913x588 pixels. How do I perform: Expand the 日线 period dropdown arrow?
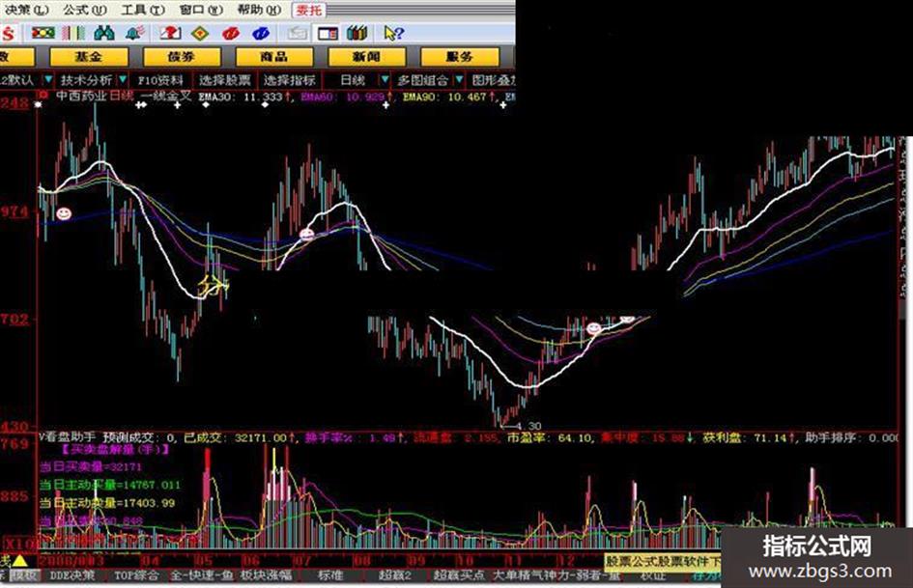[x=385, y=79]
